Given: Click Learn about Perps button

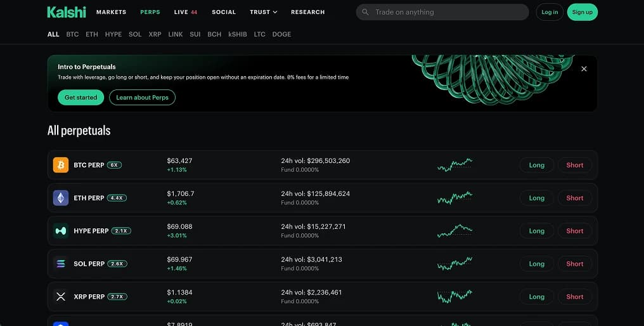Looking at the screenshot, I should pos(142,98).
